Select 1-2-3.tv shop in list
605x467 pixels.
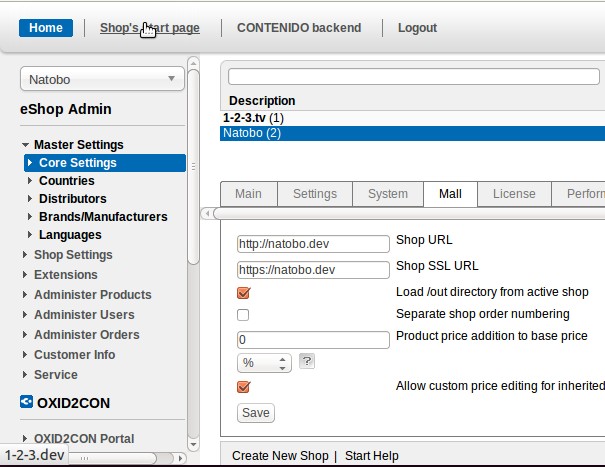click(246, 117)
